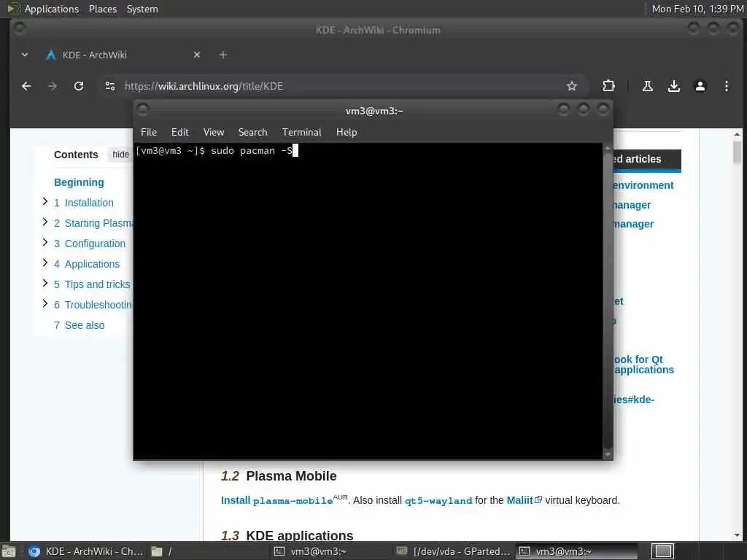Viewport: 747px width, 560px height.
Task: Click the Chromium address bar URL
Action: click(204, 86)
